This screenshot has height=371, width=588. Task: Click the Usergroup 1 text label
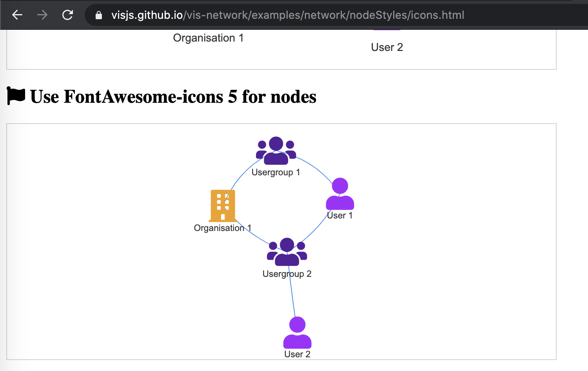276,172
